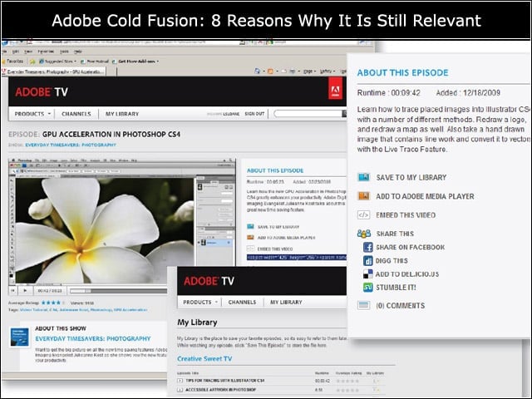Open the browser Tools menu
This screenshot has height=399, width=532.
(65, 52)
